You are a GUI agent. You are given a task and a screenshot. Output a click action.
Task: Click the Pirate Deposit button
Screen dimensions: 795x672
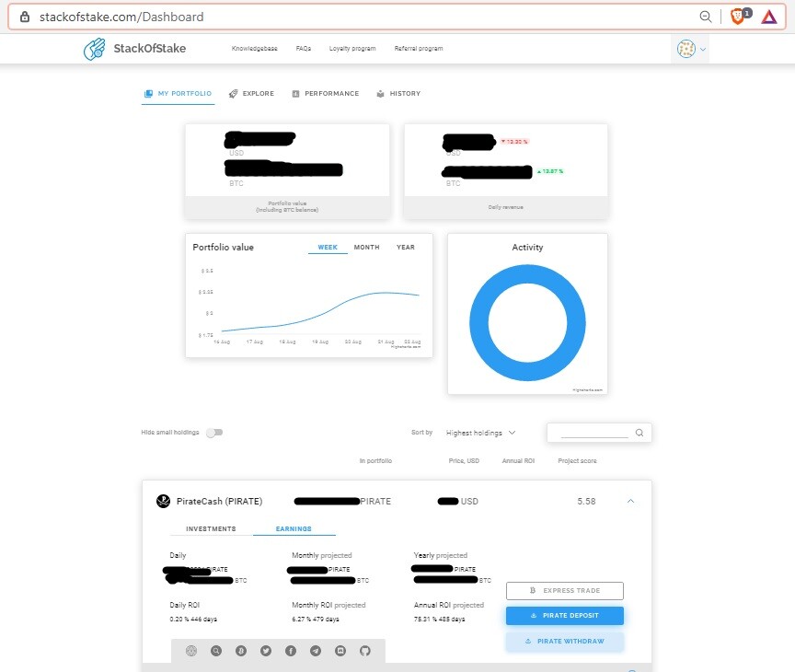565,616
